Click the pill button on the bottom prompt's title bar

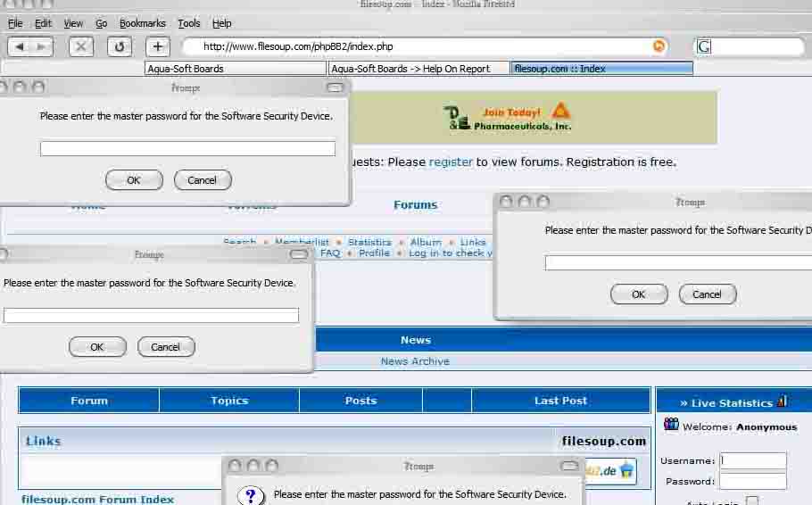[569, 466]
